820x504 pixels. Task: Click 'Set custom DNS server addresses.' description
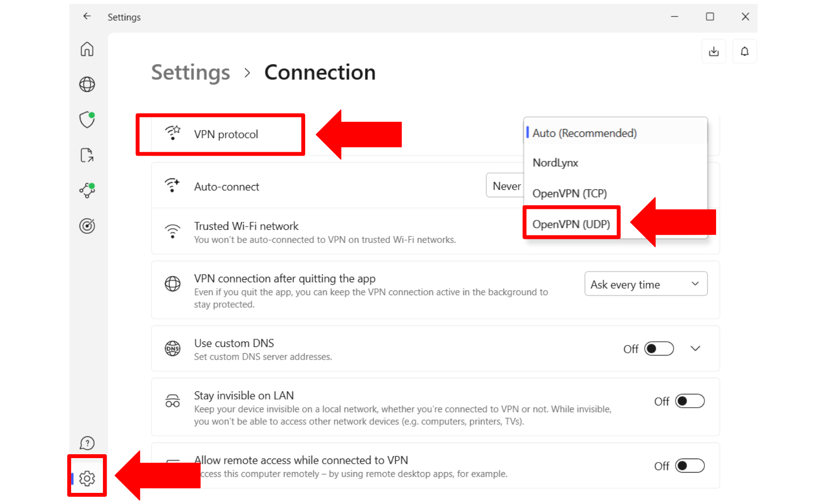263,357
